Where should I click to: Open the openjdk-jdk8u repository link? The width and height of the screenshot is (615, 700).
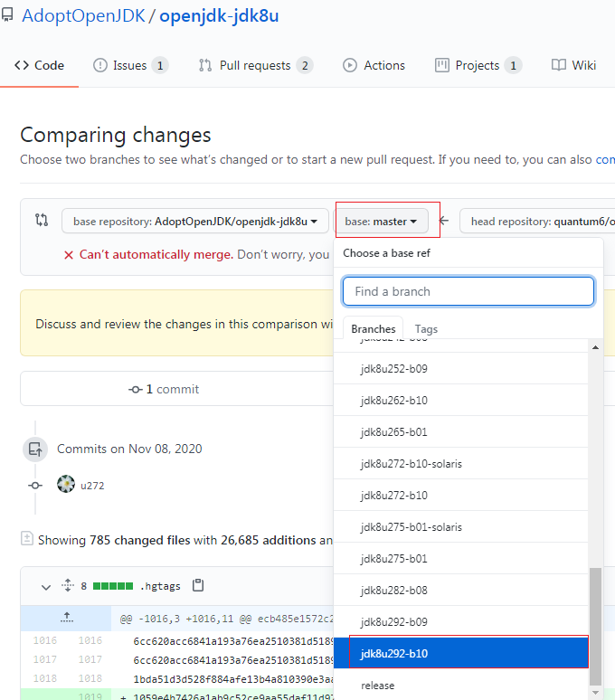click(x=219, y=15)
